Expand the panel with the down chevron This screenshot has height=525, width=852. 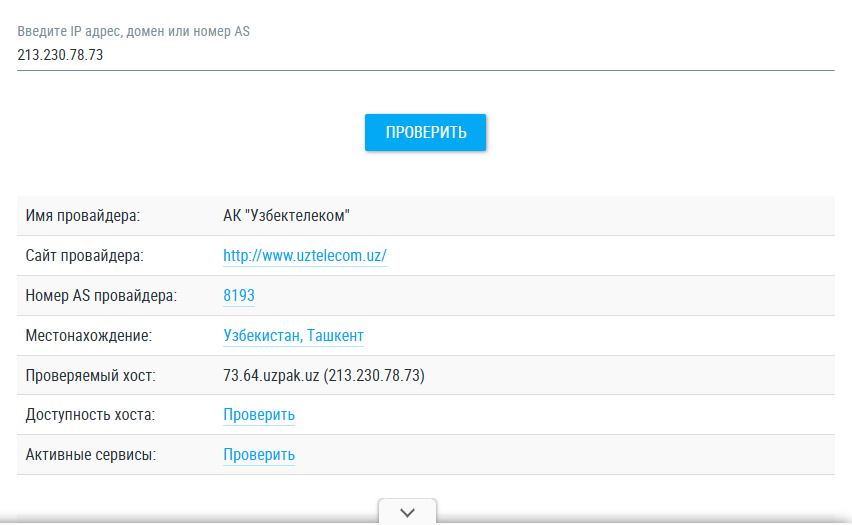point(408,511)
